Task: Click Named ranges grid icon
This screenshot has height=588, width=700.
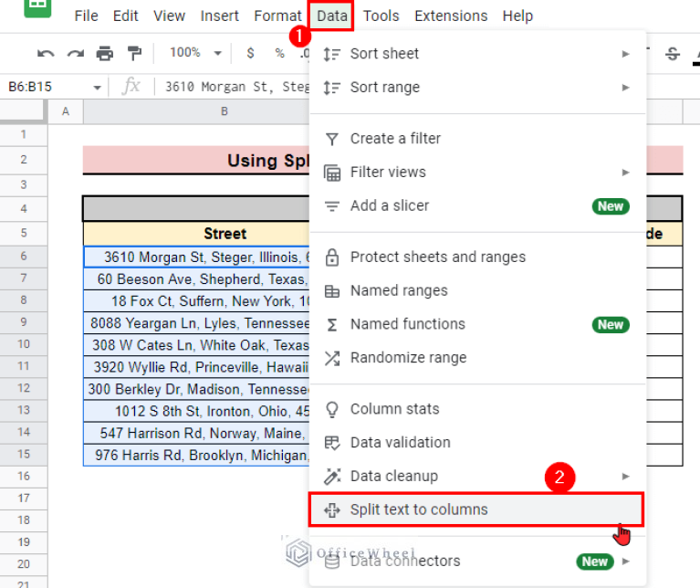Action: point(331,291)
